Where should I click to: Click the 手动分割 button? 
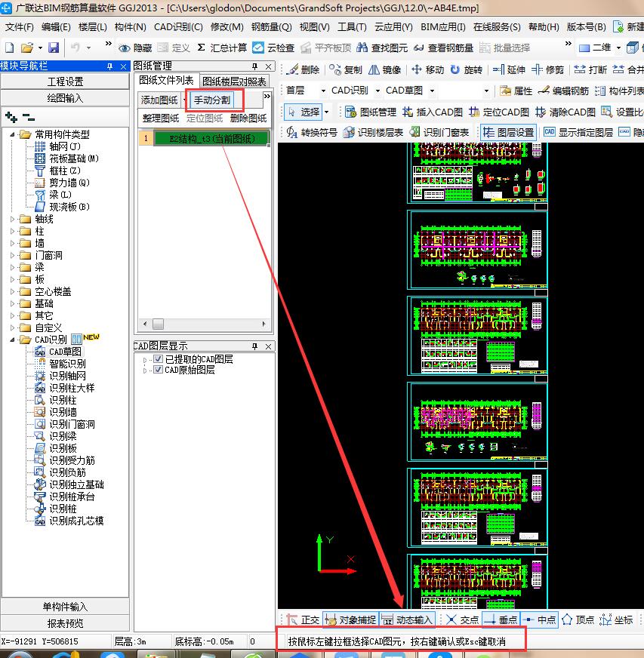click(x=212, y=100)
